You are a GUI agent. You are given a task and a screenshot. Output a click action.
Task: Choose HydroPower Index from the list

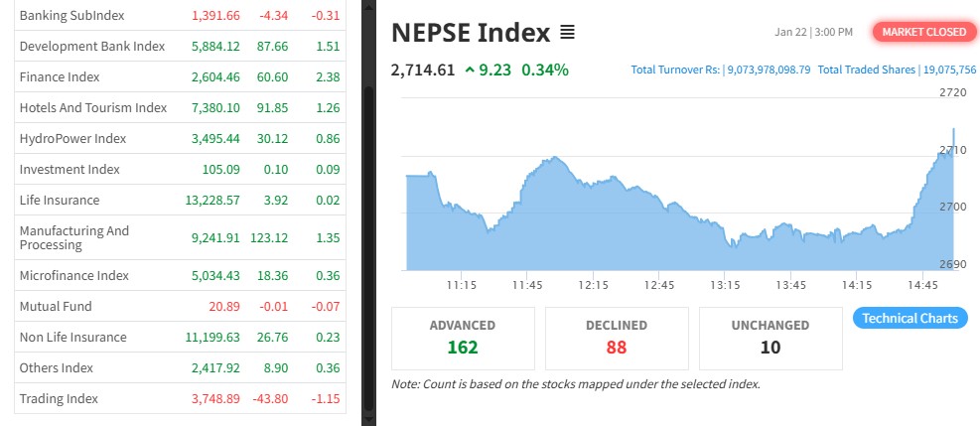coord(72,138)
